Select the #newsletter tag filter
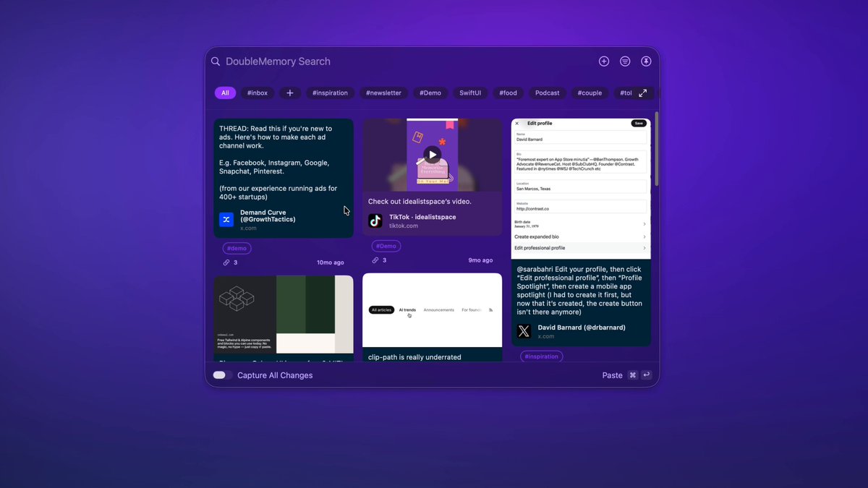 [383, 93]
